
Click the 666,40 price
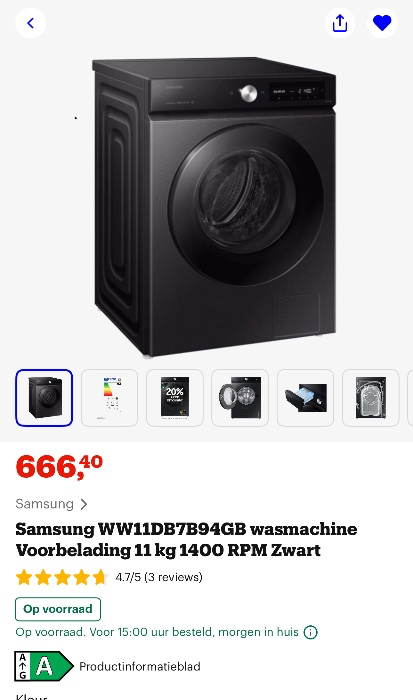pos(59,467)
